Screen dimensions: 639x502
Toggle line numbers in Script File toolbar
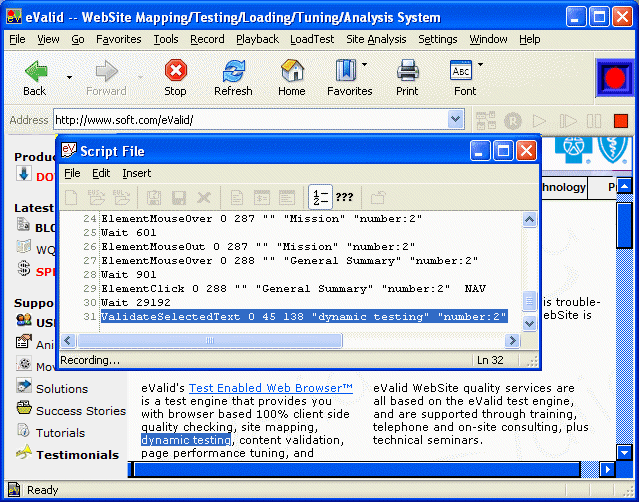[x=320, y=198]
